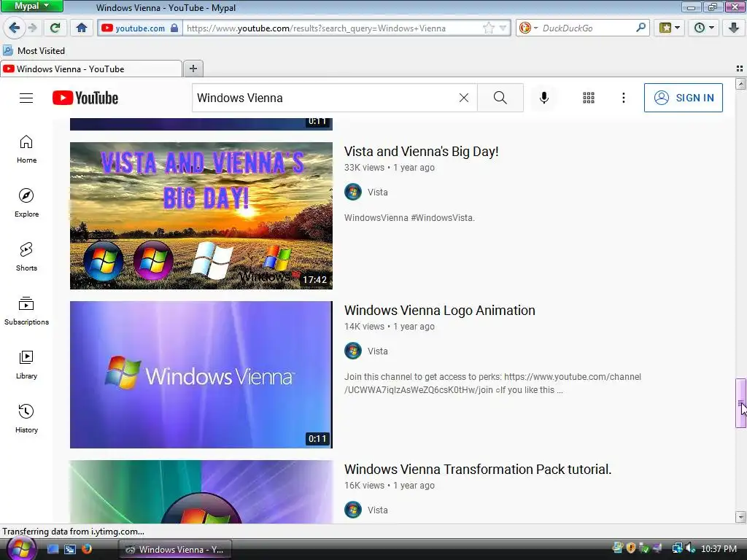This screenshot has height=560, width=747.
Task: Launch Firefox from quick launch
Action: pos(87,549)
